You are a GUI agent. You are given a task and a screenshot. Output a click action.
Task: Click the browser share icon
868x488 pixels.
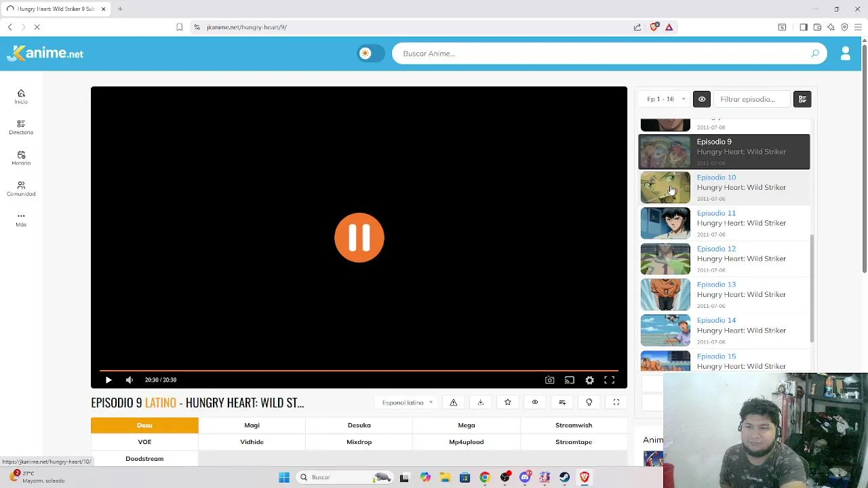[x=637, y=27]
